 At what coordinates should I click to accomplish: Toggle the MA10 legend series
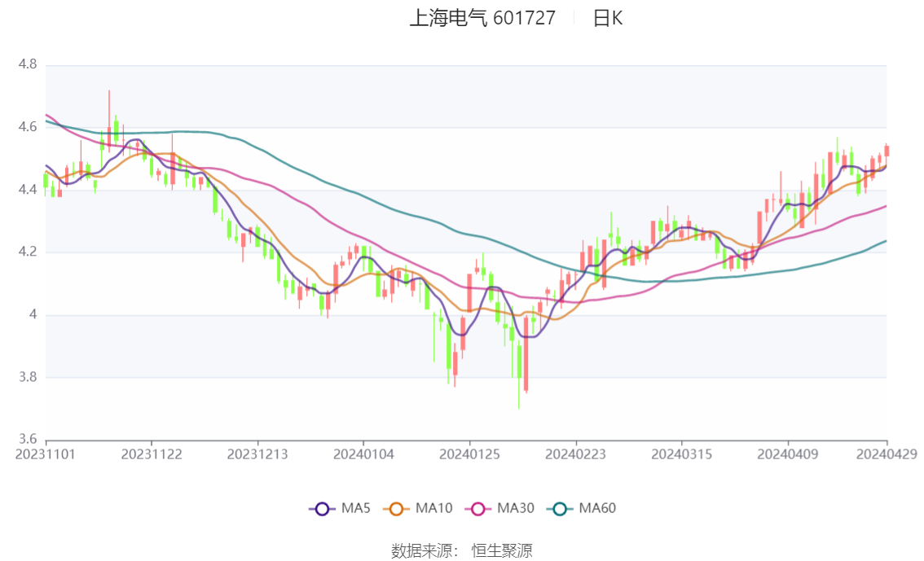pos(418,508)
